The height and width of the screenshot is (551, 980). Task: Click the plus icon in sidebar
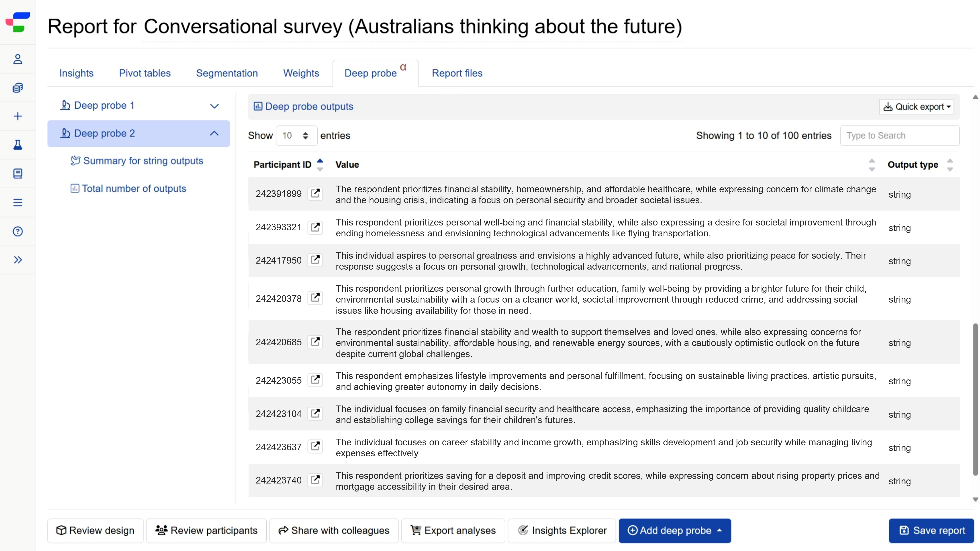18,116
